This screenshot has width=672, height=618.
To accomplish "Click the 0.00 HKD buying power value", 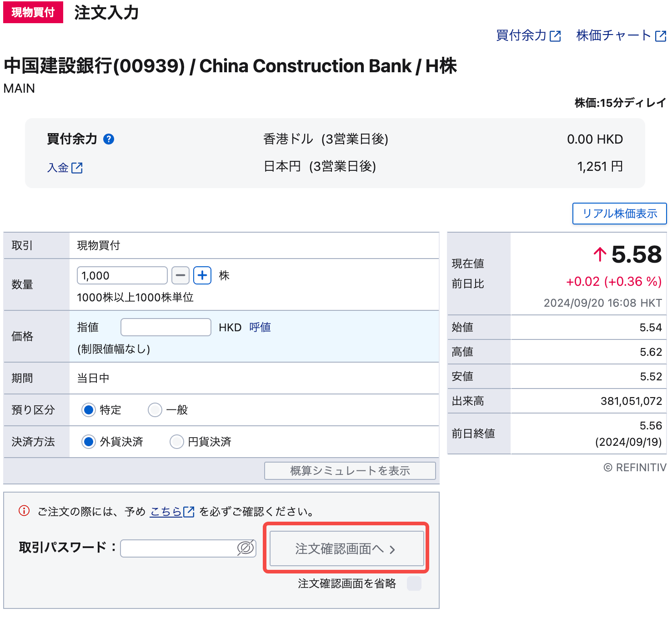I will coord(595,139).
